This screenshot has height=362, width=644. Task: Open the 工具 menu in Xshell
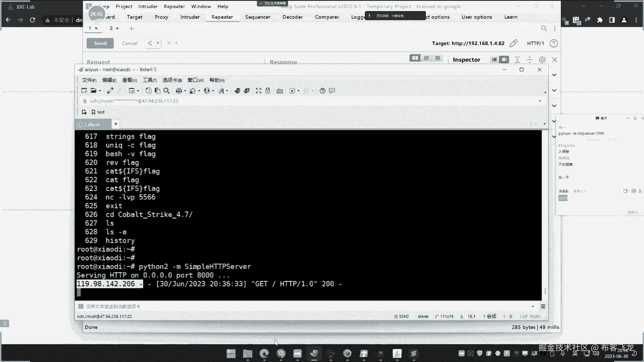coord(150,80)
